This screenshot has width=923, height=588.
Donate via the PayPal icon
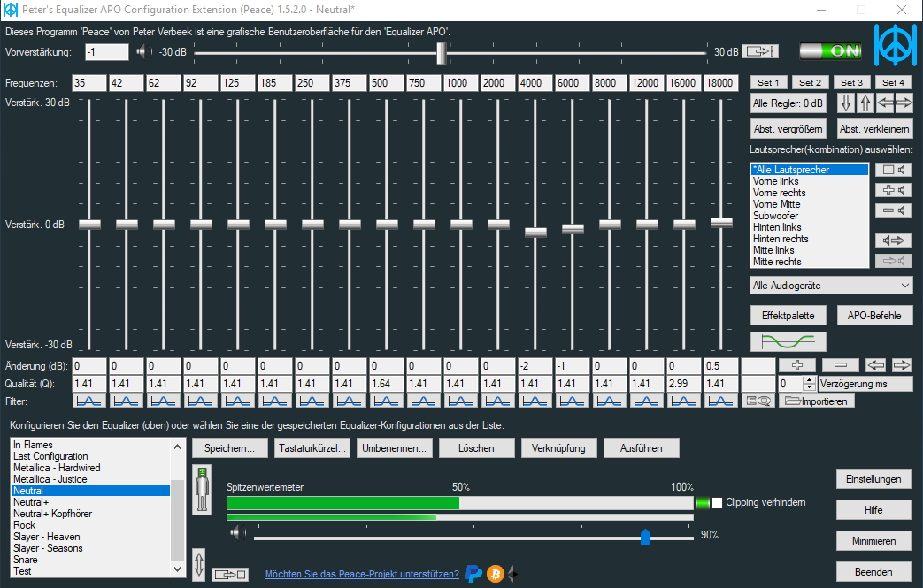(x=473, y=573)
